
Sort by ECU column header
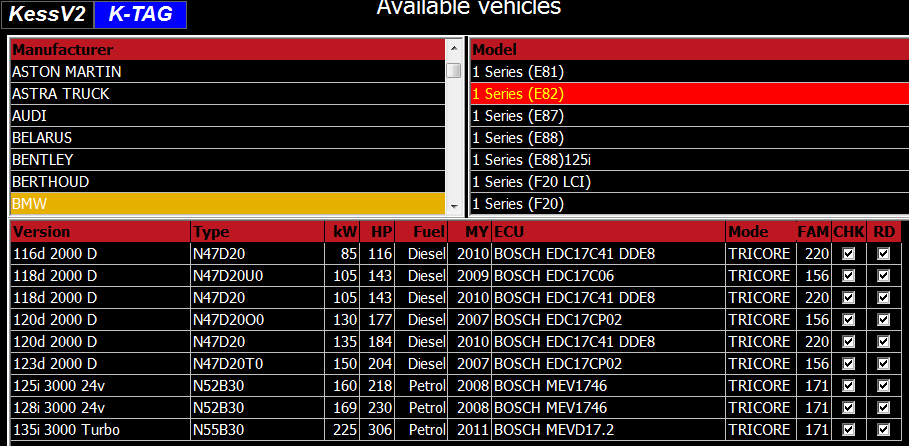point(609,232)
